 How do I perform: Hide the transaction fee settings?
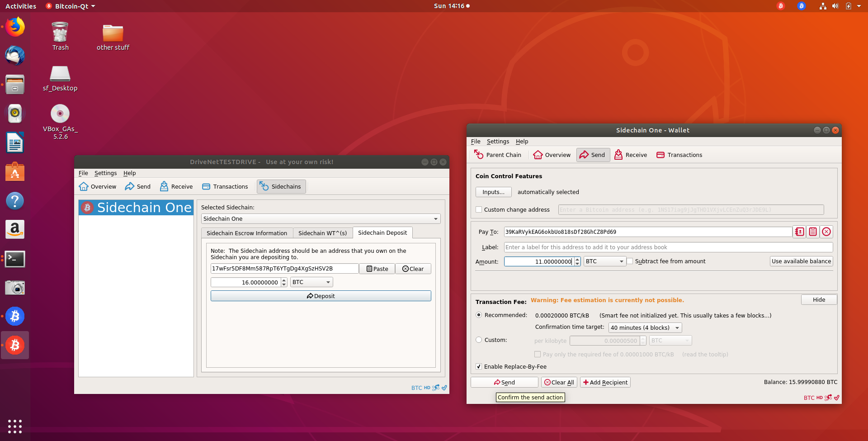[819, 299]
